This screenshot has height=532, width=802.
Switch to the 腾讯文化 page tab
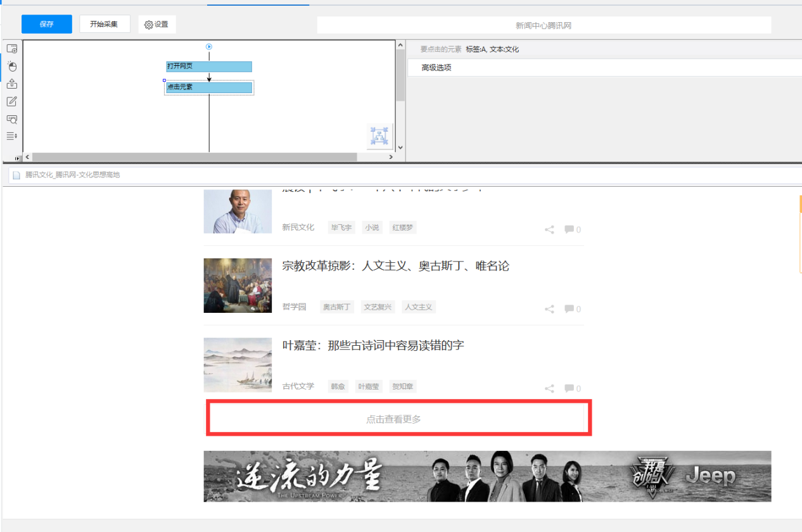click(70, 175)
